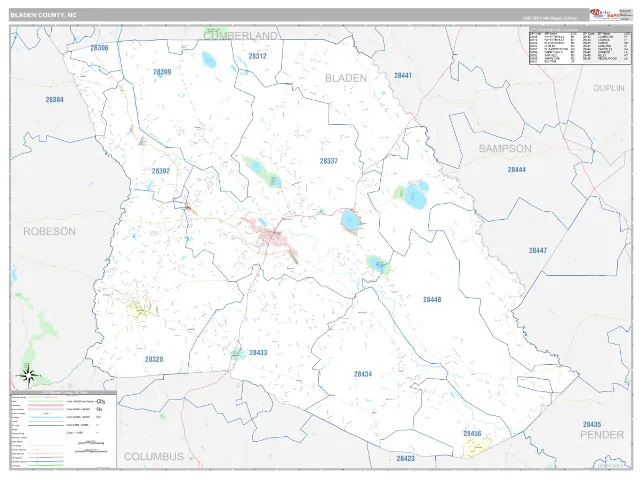Select the DUPLIN county label
Image resolution: width=640 pixels, height=480 pixels.
[x=609, y=88]
